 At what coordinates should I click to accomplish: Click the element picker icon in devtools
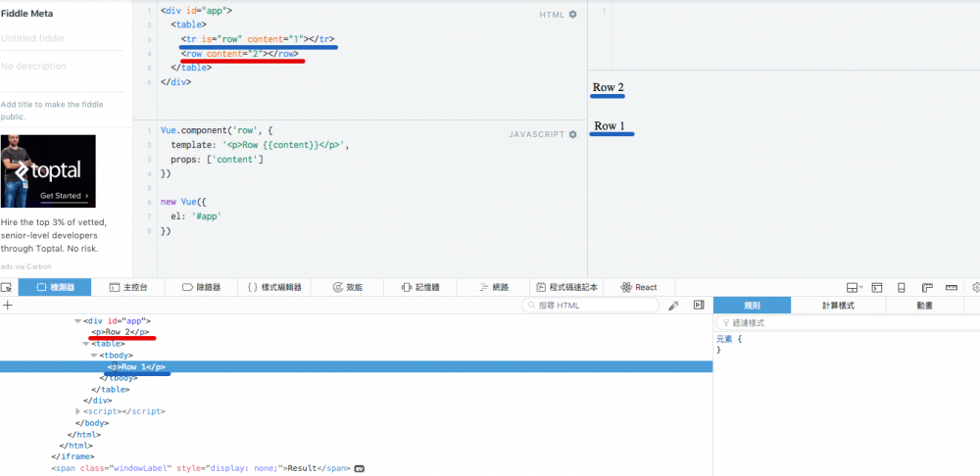[6, 287]
